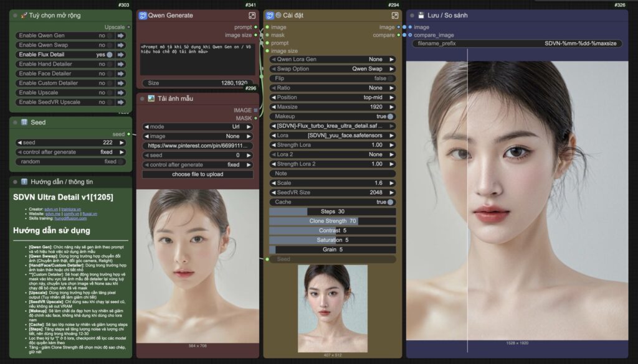Open the mode dropdown set to Url
The width and height of the screenshot is (638, 364).
point(198,126)
